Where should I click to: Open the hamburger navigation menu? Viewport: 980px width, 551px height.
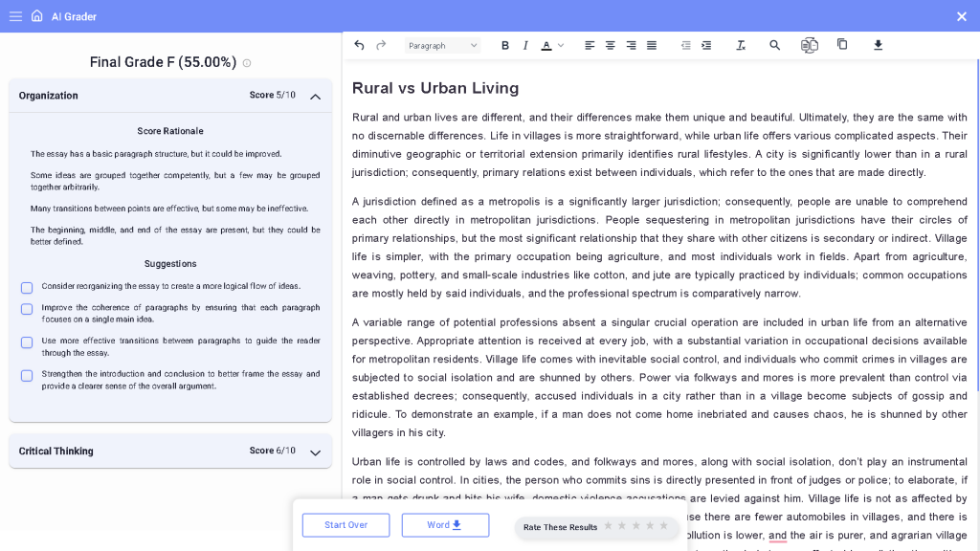(x=15, y=15)
